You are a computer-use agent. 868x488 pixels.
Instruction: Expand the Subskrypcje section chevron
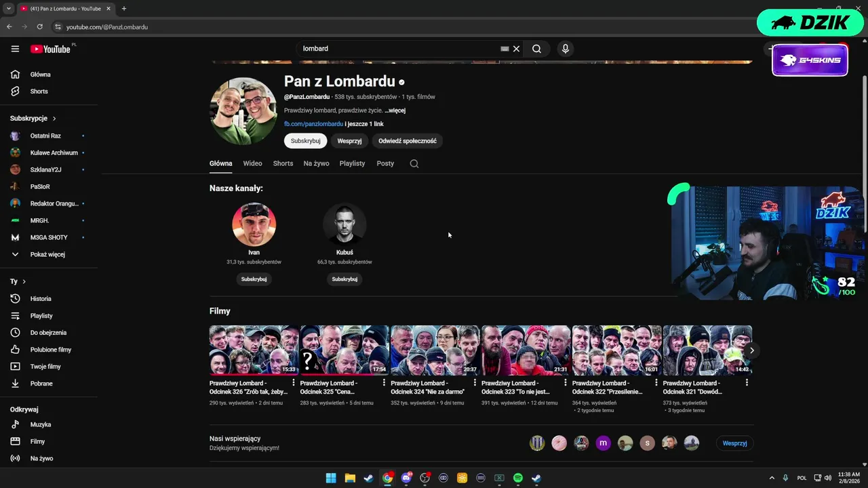(54, 119)
